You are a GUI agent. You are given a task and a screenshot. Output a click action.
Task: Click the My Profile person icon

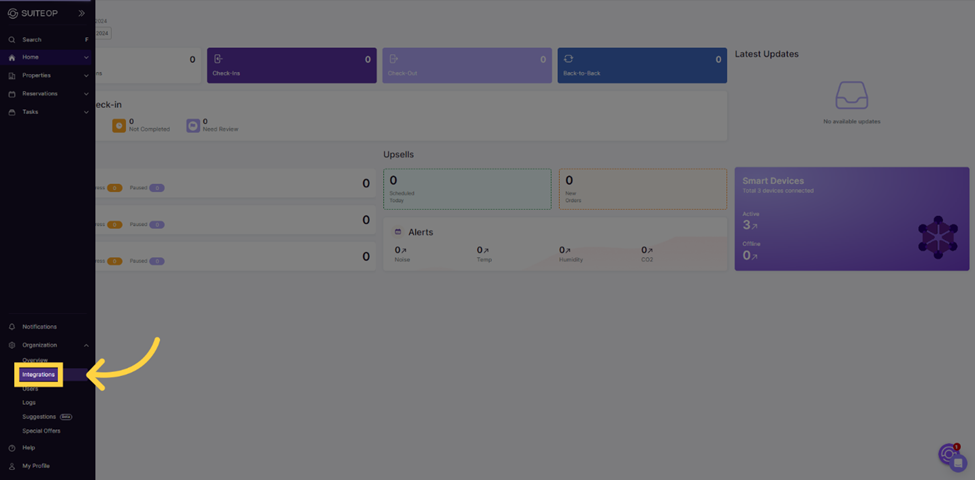(12, 466)
